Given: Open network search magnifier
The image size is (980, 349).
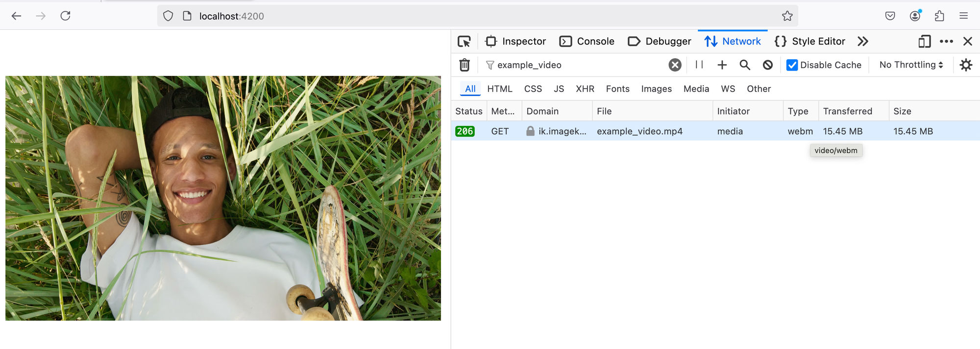Looking at the screenshot, I should [745, 65].
